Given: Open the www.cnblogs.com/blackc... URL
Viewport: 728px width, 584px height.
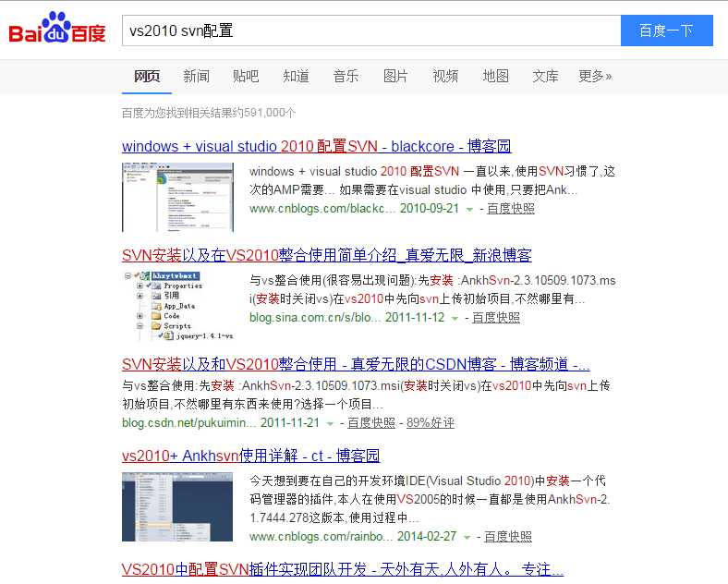Looking at the screenshot, I should tap(322, 209).
